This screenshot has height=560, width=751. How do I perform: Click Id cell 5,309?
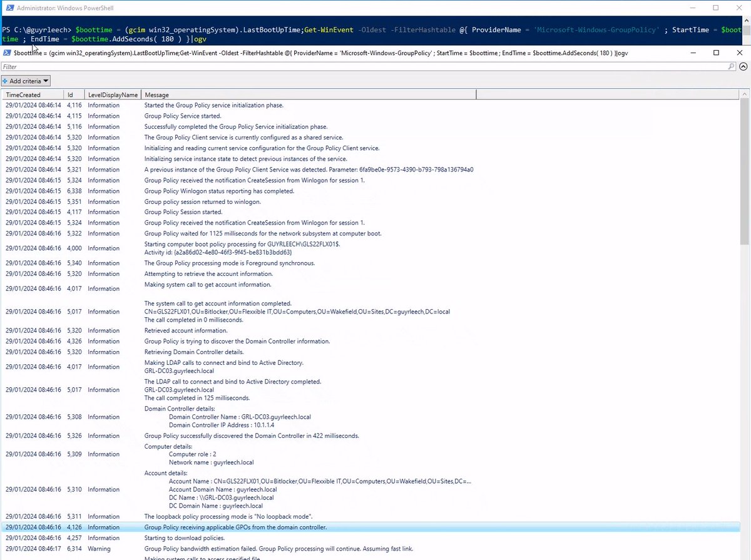pos(74,454)
